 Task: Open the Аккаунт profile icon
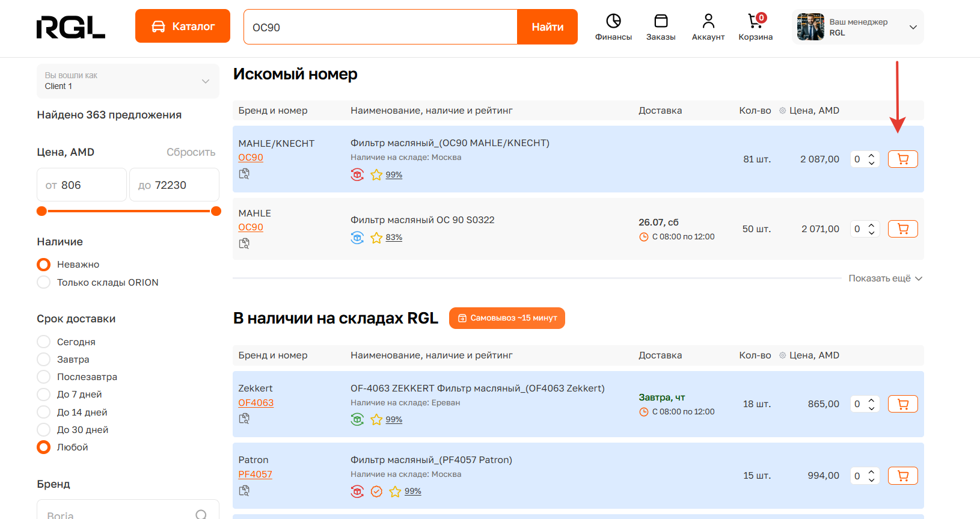point(708,21)
